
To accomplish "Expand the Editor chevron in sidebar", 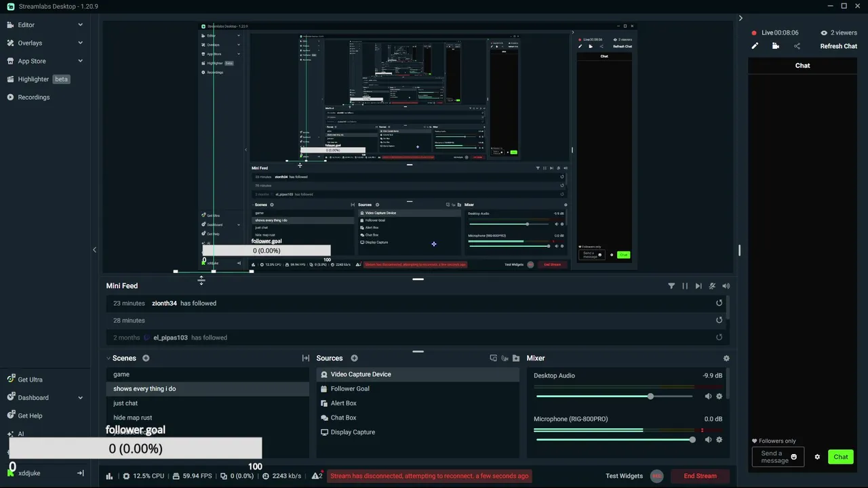I will [x=80, y=25].
